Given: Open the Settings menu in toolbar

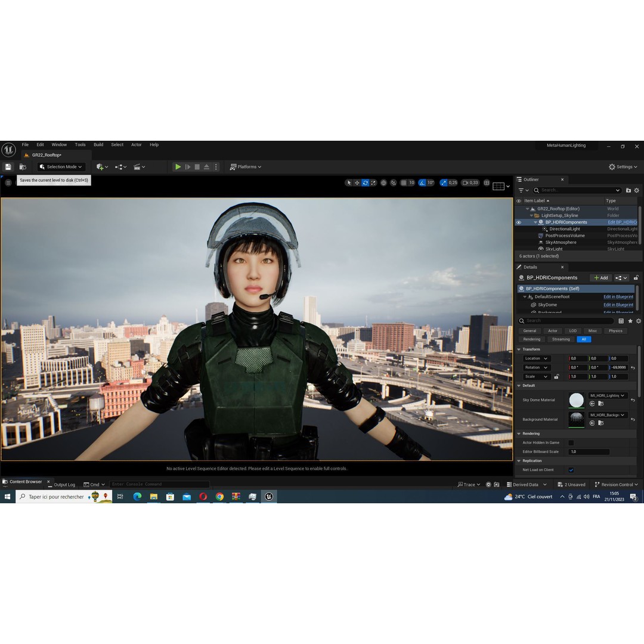Looking at the screenshot, I should pos(623,167).
